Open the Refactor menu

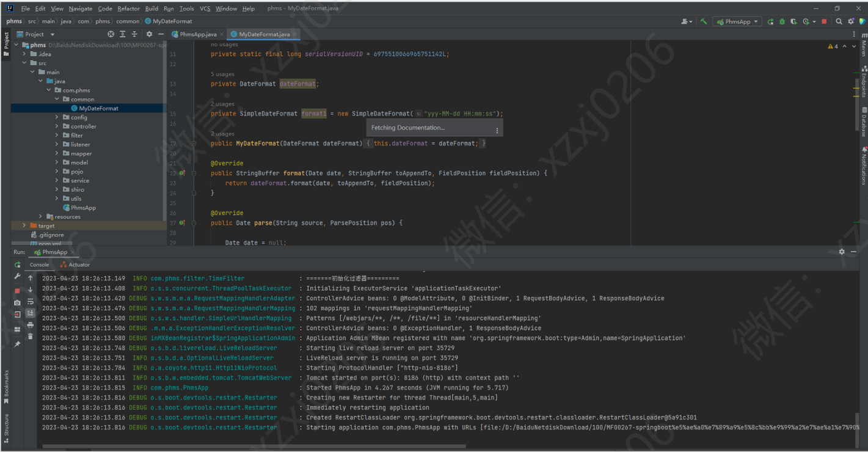128,9
